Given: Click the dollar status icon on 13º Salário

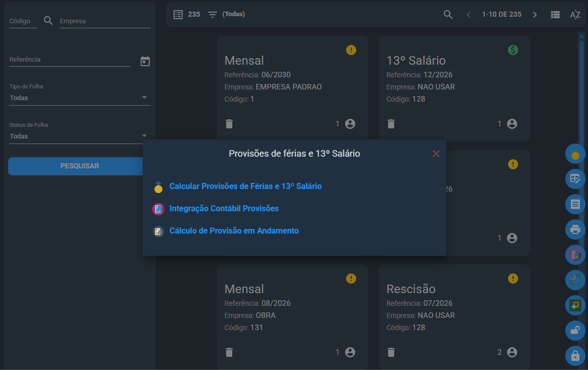Looking at the screenshot, I should (x=513, y=50).
